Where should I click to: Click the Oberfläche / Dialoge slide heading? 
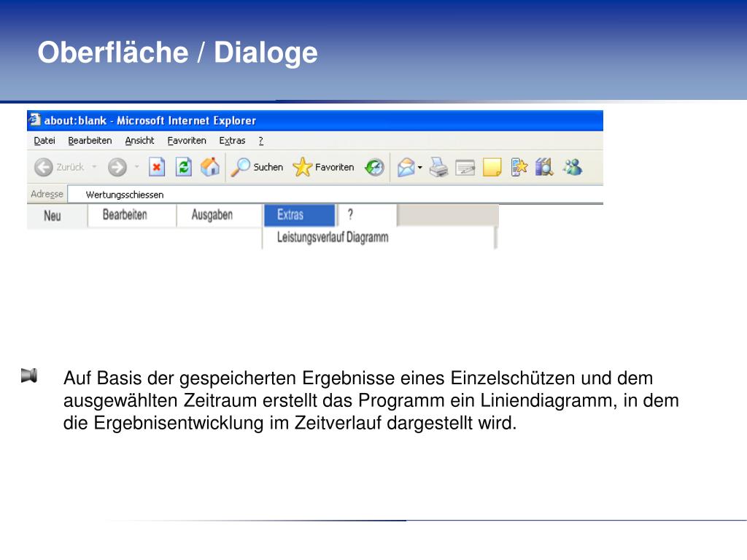178,52
